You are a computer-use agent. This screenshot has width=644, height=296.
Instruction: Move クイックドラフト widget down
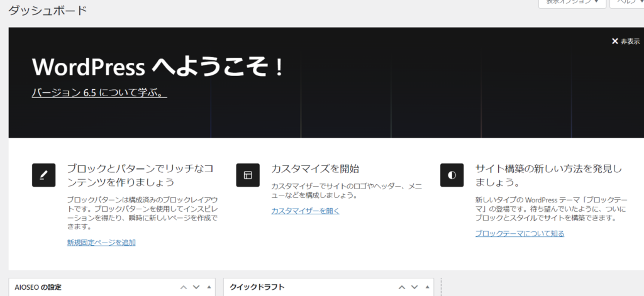[x=414, y=287]
